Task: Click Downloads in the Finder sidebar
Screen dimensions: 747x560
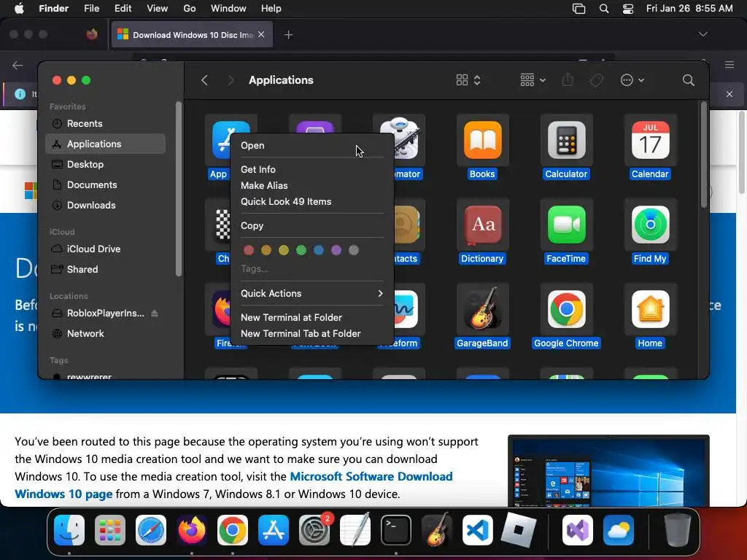Action: (x=105, y=205)
